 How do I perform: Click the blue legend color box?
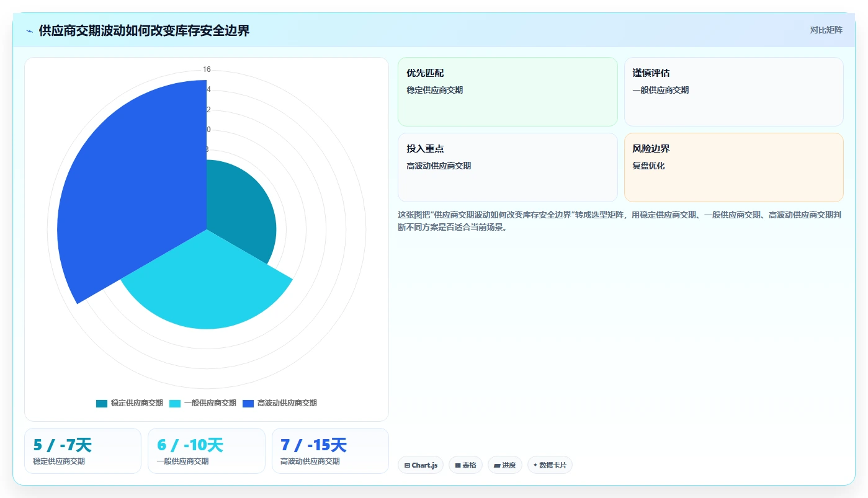point(248,403)
